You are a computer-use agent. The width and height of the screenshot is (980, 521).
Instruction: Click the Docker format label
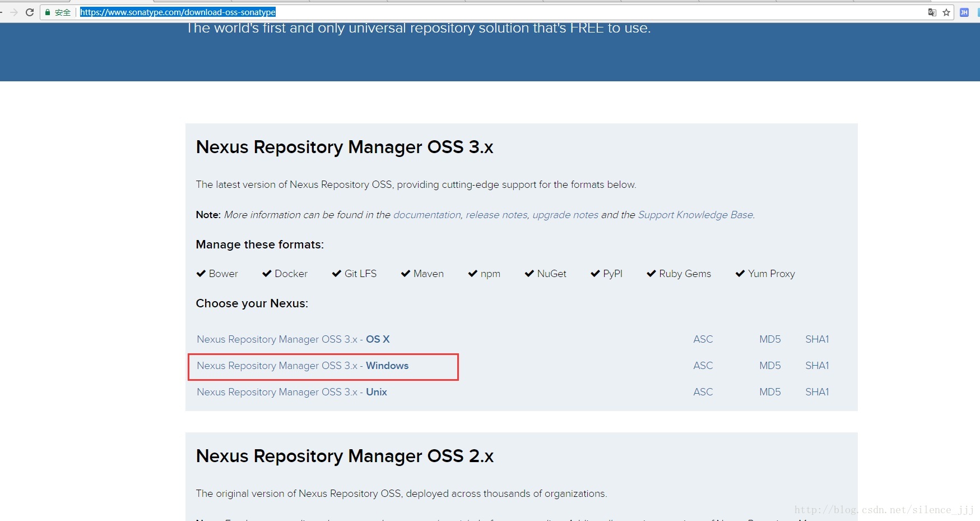click(291, 274)
